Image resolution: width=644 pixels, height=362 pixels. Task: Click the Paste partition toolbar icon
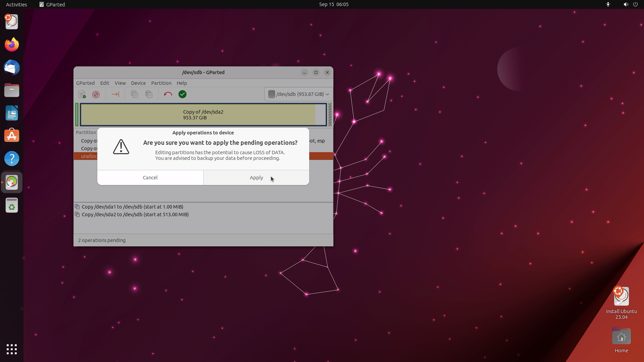click(x=149, y=95)
